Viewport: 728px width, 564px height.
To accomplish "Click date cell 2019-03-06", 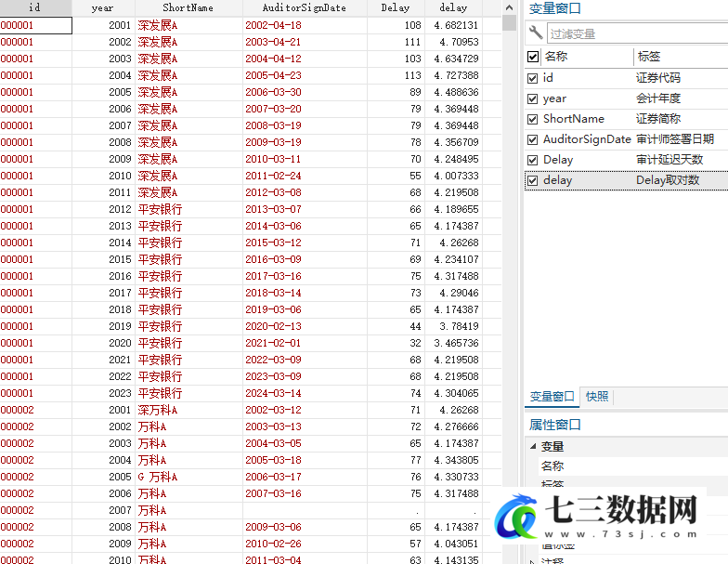I will click(x=273, y=310).
